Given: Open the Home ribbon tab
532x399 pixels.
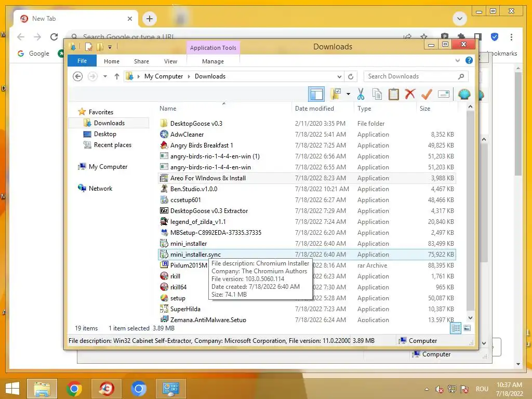Looking at the screenshot, I should [x=112, y=61].
